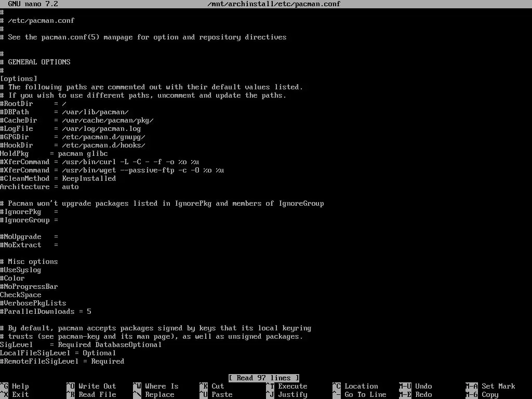Click the Set Mark shortcut label

pos(490,386)
